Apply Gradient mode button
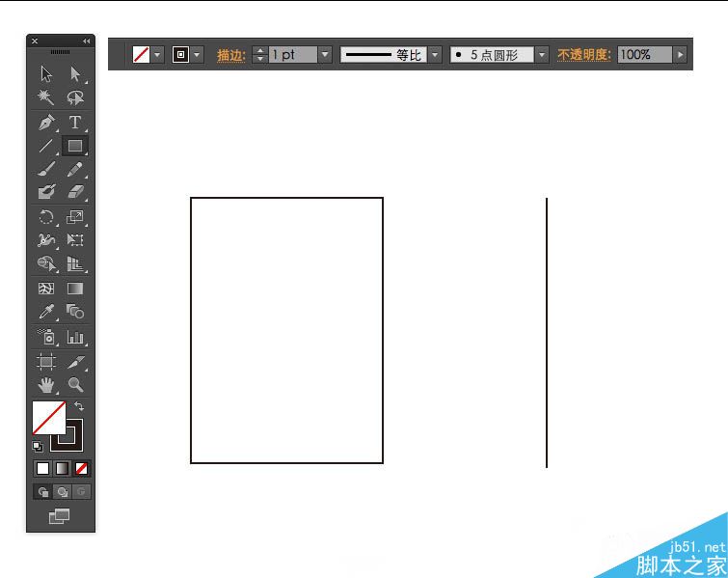Image resolution: width=728 pixels, height=578 pixels. (x=62, y=468)
